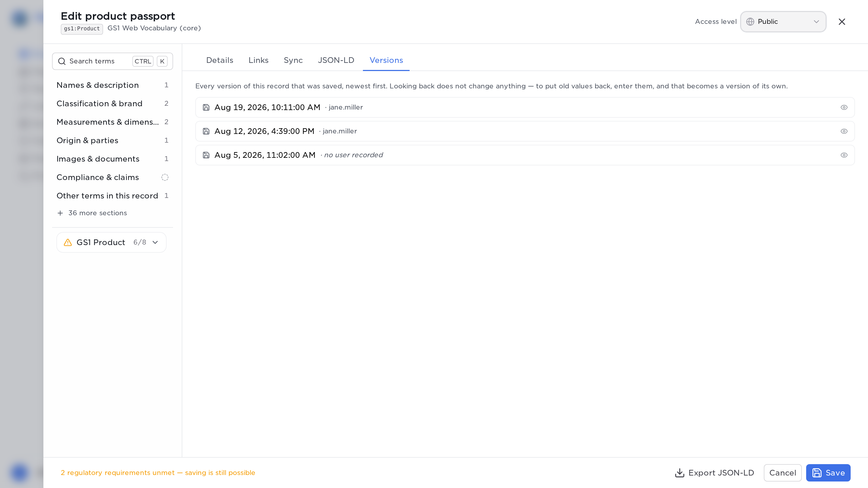868x488 pixels.
Task: View the Aug 19, 2026 version via eye icon
Action: point(844,107)
